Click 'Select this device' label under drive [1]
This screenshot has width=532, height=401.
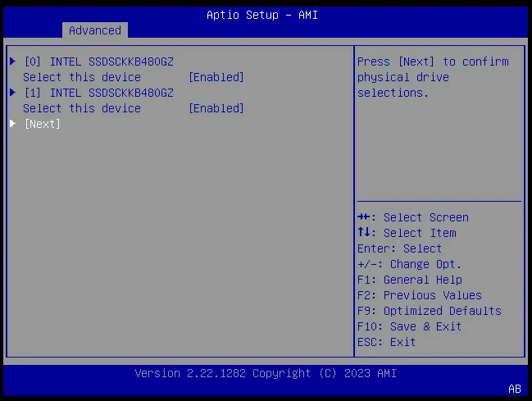(82, 108)
